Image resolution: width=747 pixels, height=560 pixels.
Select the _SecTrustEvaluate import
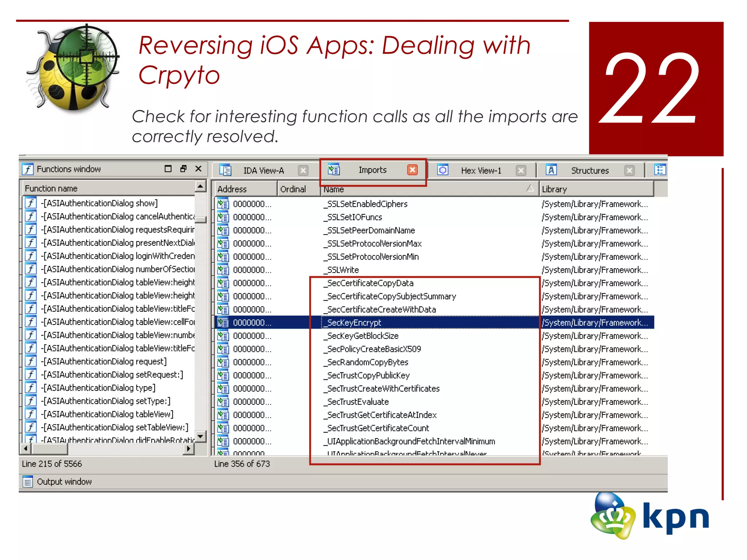[356, 401]
